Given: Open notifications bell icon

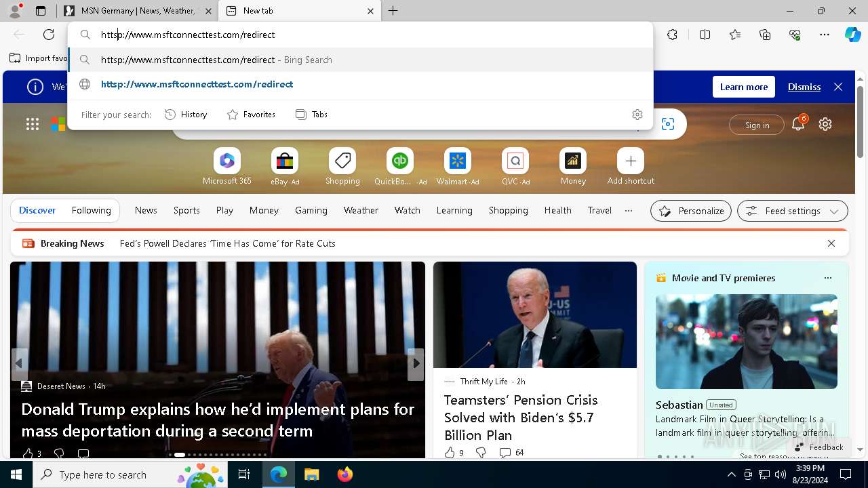Looking at the screenshot, I should [x=798, y=124].
